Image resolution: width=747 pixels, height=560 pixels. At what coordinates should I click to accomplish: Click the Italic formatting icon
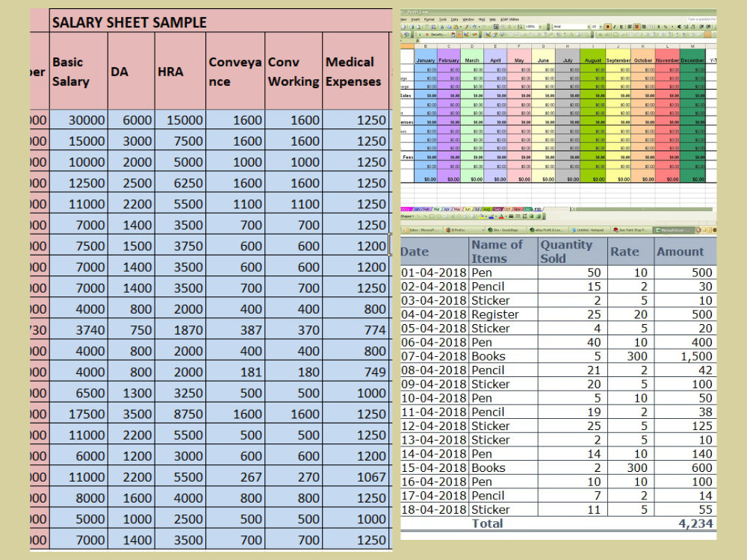point(615,27)
